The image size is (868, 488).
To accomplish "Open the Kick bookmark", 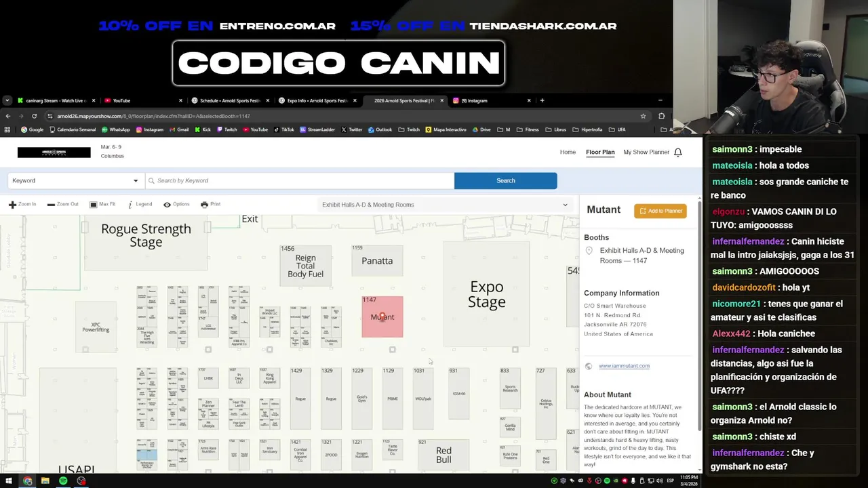I will click(202, 129).
